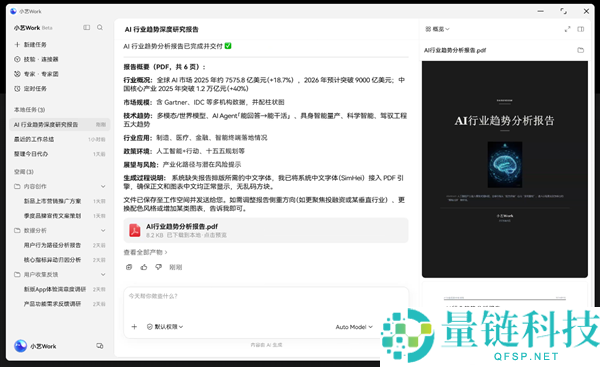Add attachment via plus icon in input

[134, 327]
